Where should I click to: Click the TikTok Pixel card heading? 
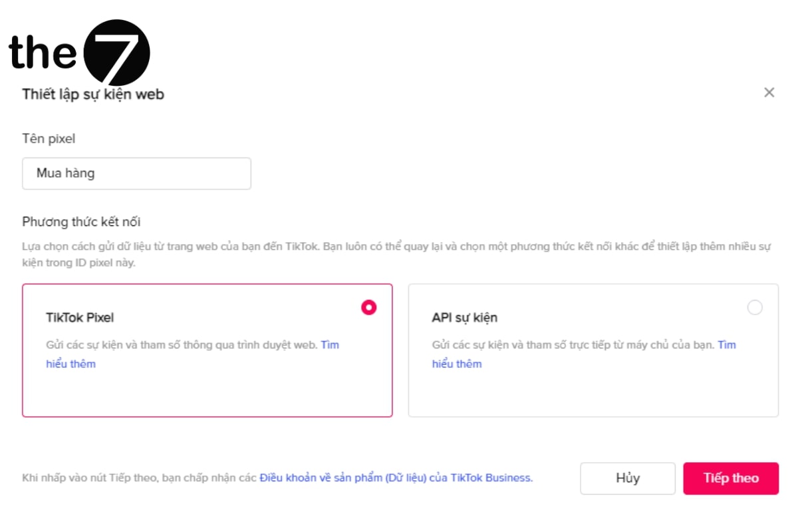tap(80, 317)
